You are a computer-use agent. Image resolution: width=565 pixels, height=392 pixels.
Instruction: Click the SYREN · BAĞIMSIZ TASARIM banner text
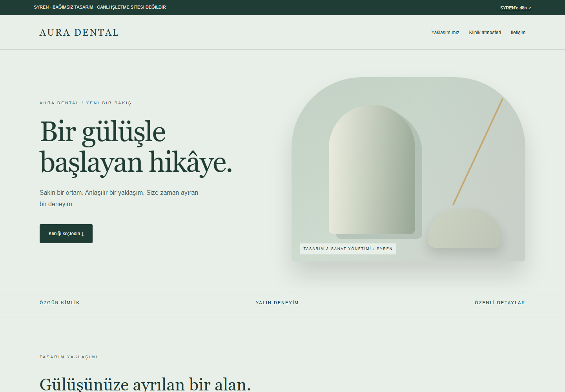(100, 7)
